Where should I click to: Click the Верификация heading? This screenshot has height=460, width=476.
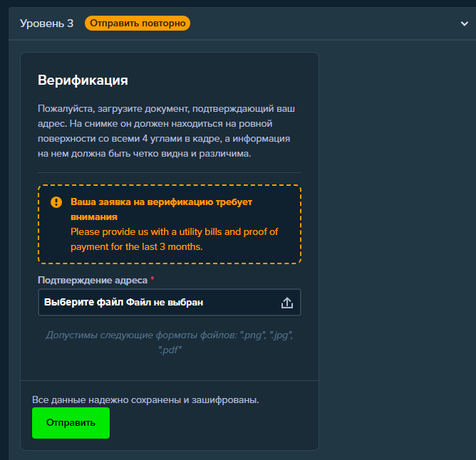83,80
